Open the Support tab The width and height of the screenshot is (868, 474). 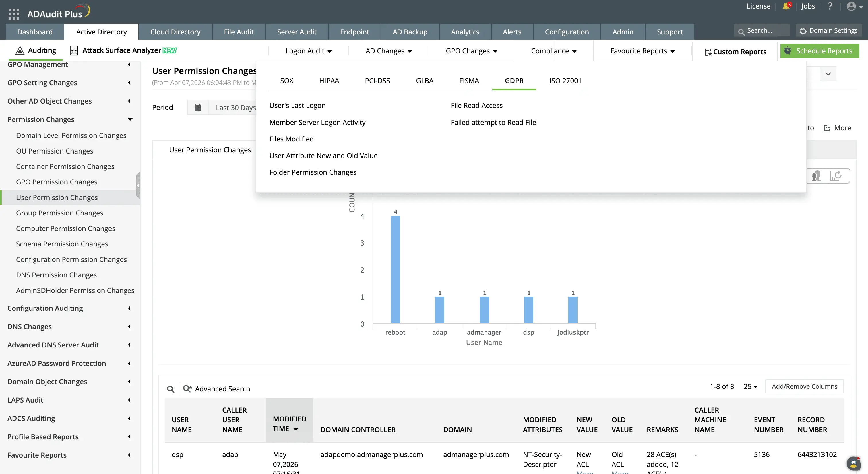[x=670, y=32]
